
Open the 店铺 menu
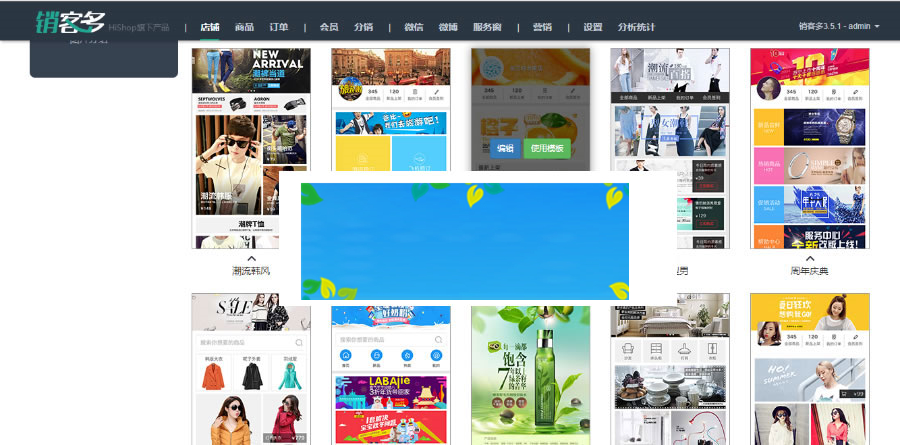click(x=210, y=27)
